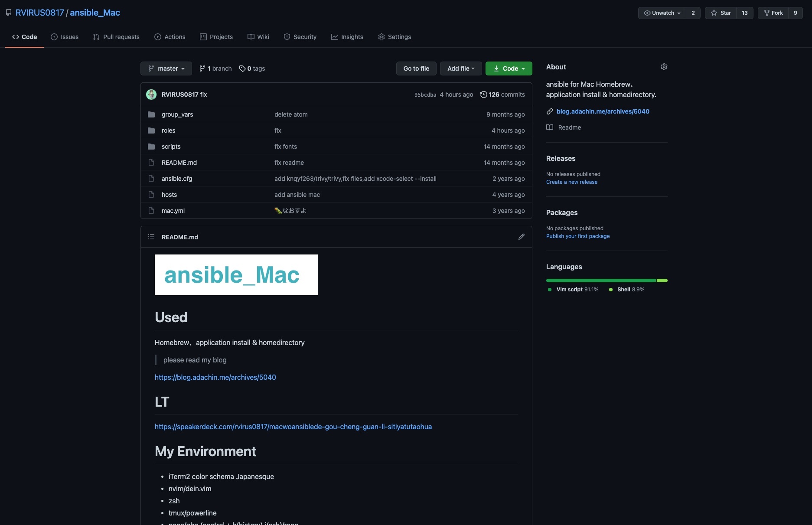Image resolution: width=812 pixels, height=525 pixels.
Task: Open the group_vars folder
Action: tap(177, 114)
